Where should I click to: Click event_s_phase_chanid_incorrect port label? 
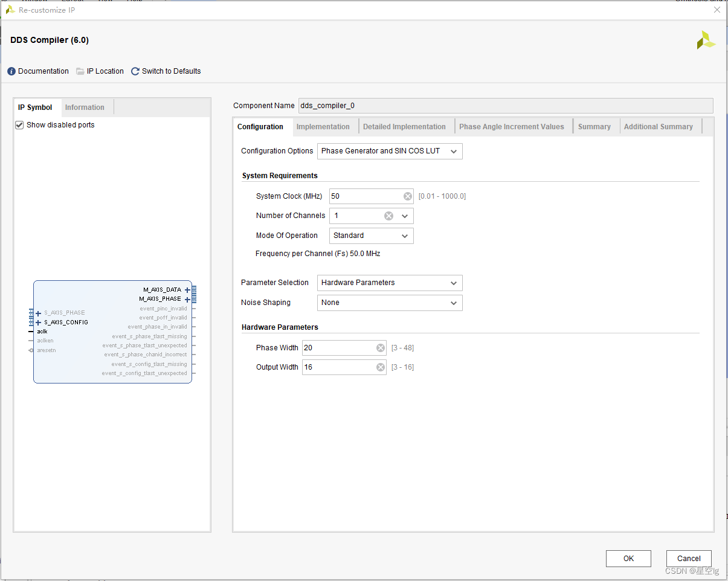click(x=146, y=355)
